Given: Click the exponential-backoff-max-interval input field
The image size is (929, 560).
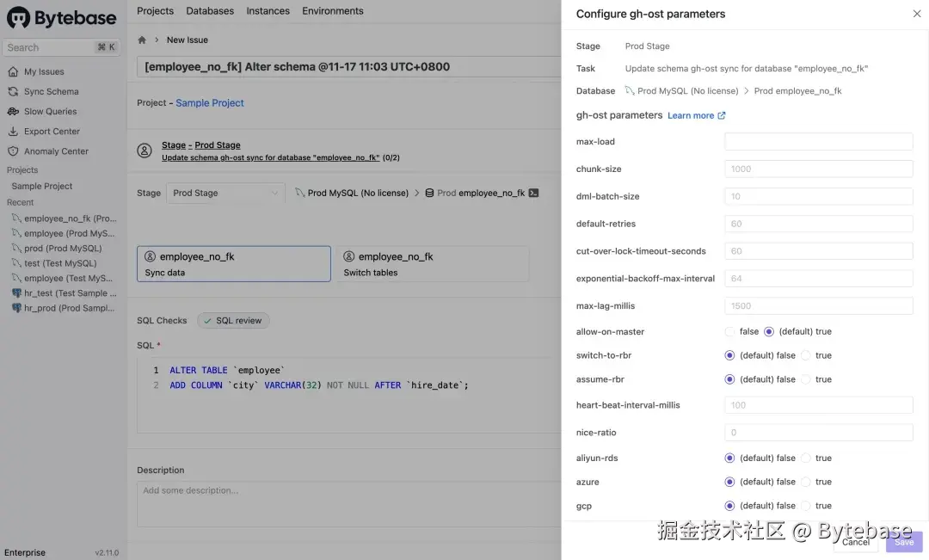Looking at the screenshot, I should pyautogui.click(x=818, y=279).
